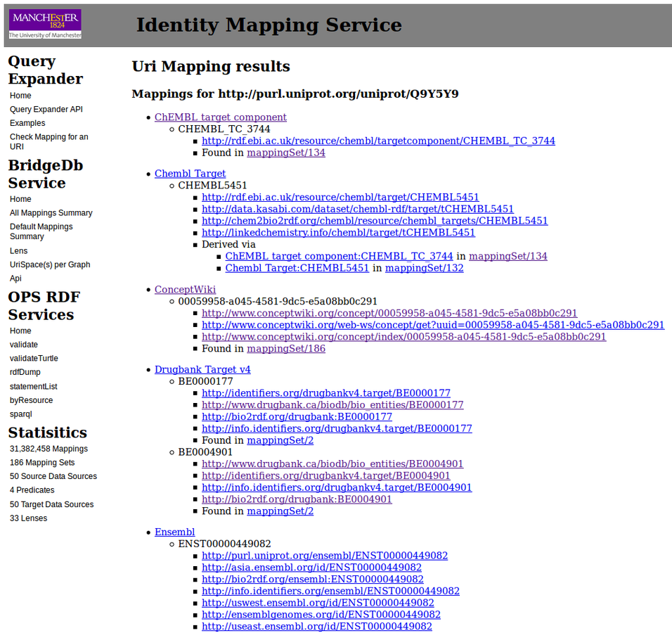Viewport: 672px width, 633px height.
Task: Open uswest.ensembl.org ENST00000449082 URL
Action: point(318,603)
